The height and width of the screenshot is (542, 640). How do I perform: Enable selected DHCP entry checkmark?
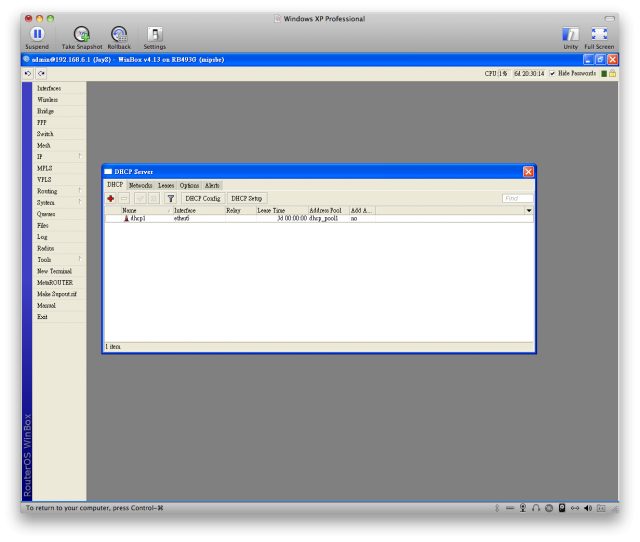coord(140,198)
